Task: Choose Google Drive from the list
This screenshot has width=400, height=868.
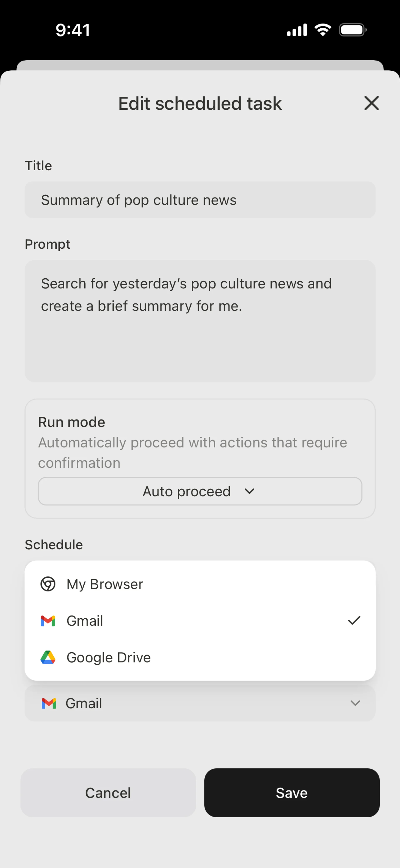Action: click(108, 657)
